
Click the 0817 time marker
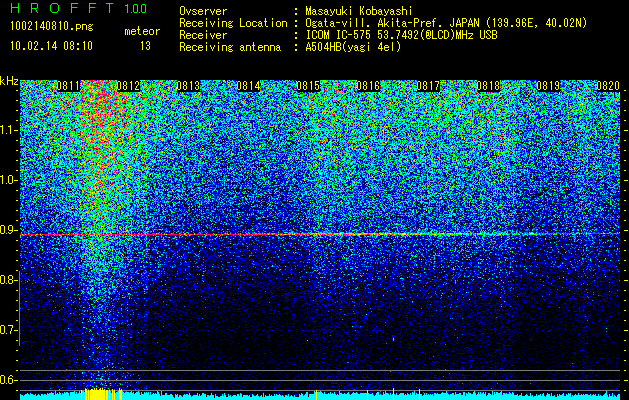click(428, 86)
